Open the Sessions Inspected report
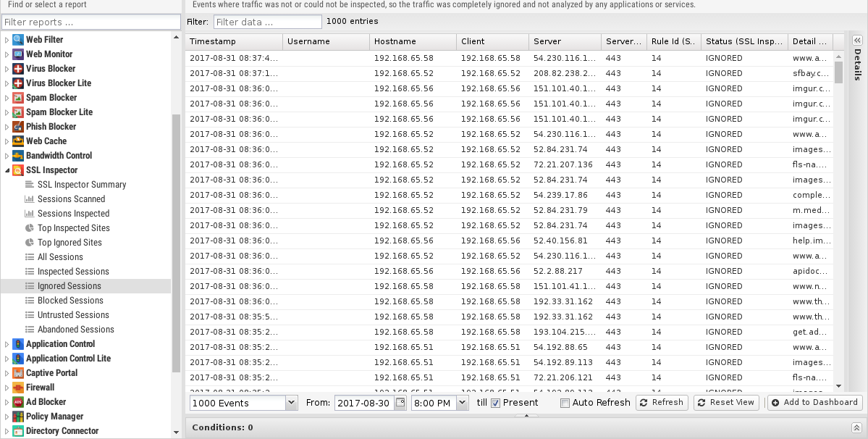 coord(74,213)
